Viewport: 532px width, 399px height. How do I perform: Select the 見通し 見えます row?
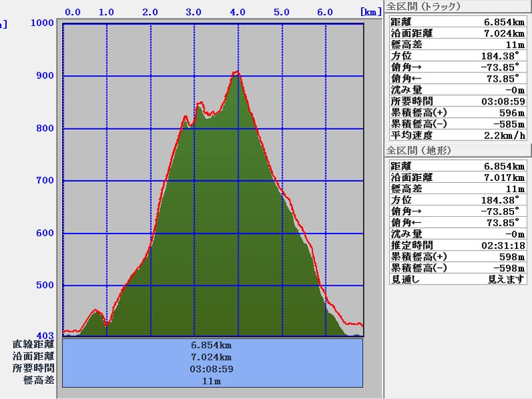click(457, 279)
